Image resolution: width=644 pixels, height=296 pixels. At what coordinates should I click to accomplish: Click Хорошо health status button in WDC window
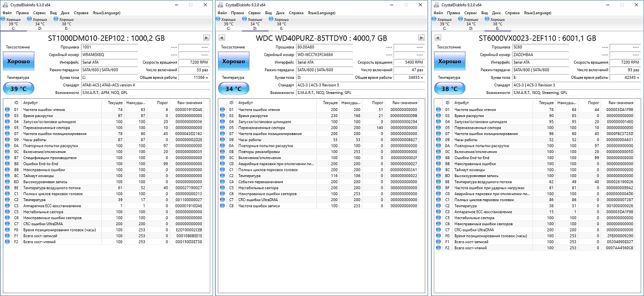point(233,62)
